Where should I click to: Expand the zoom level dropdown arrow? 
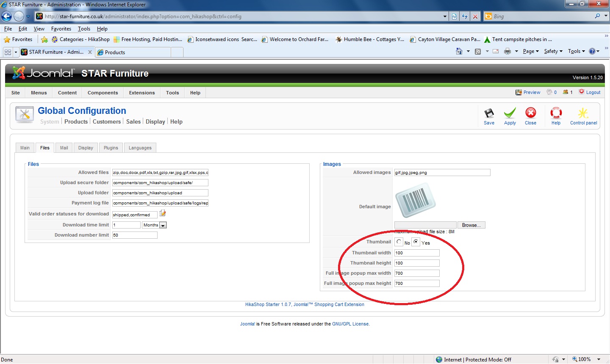tap(599, 359)
